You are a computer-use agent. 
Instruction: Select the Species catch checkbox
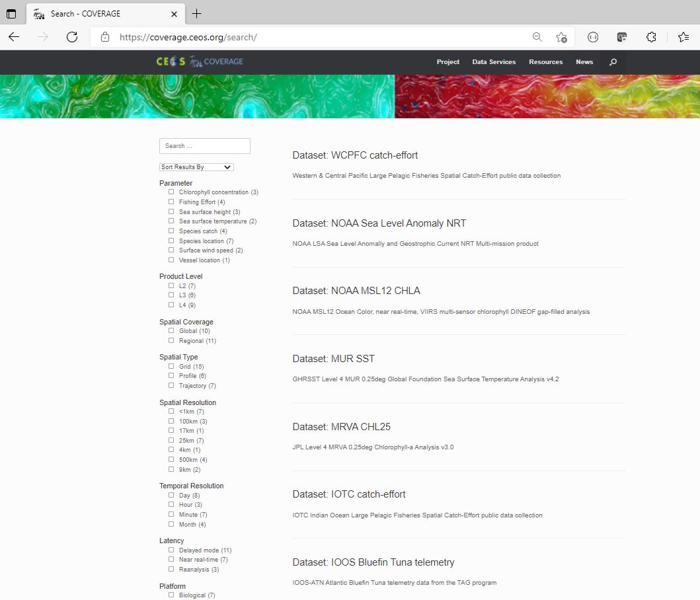171,231
